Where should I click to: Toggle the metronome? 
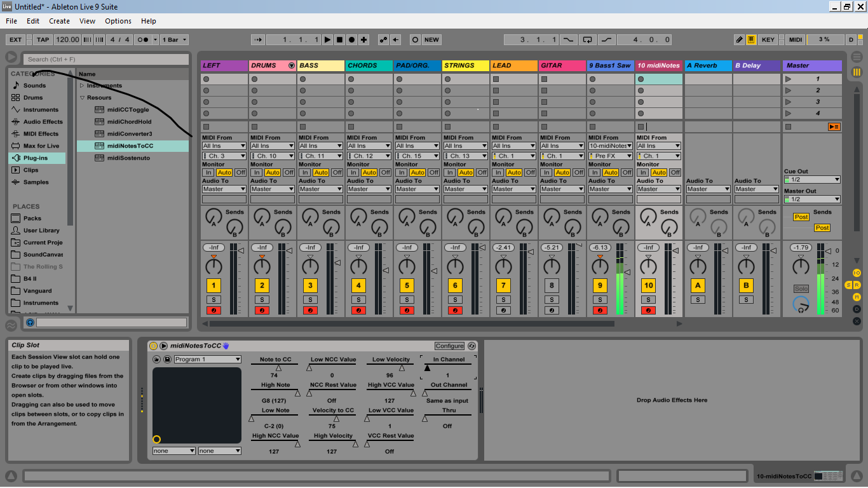(144, 39)
